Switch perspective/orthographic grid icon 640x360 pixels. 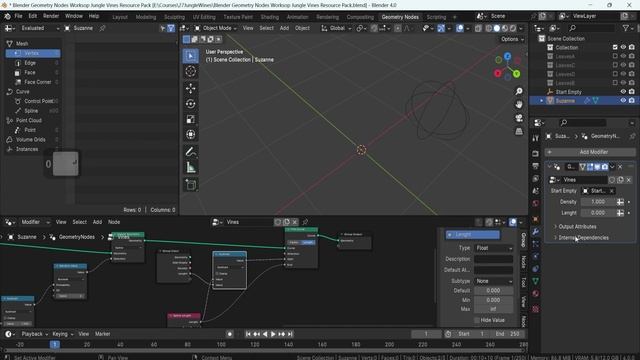(519, 131)
